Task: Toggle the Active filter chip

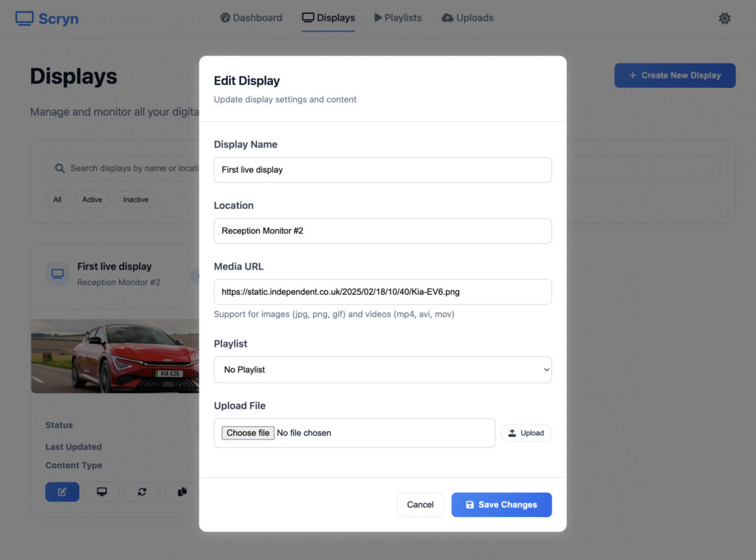Action: click(x=92, y=199)
